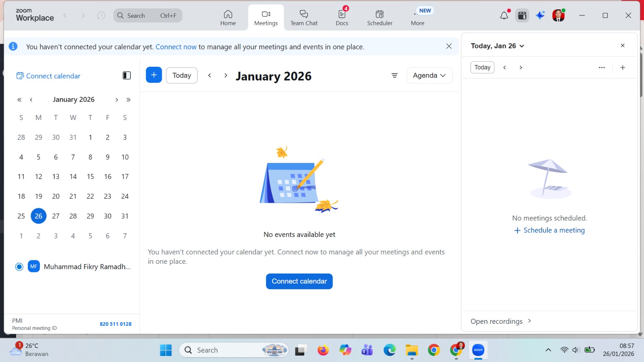Open the three-dots menu in Today panel
Viewport: 644px width, 362px height.
coord(602,68)
